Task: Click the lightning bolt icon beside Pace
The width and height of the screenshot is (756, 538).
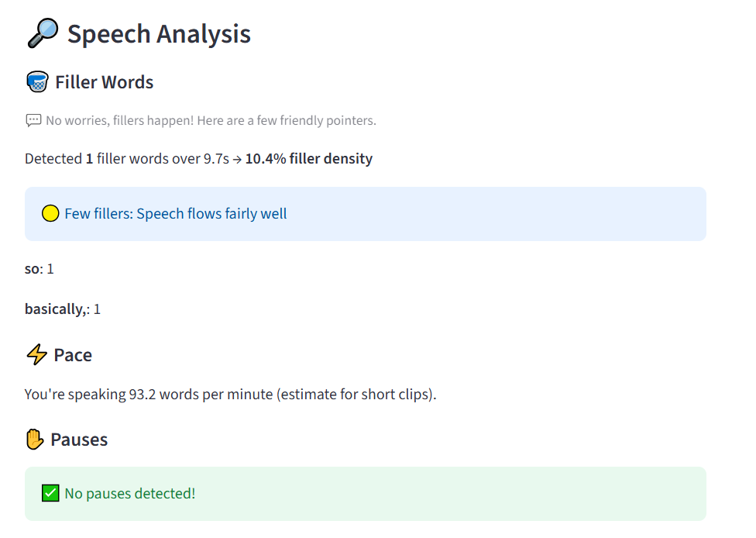Action: coord(36,354)
